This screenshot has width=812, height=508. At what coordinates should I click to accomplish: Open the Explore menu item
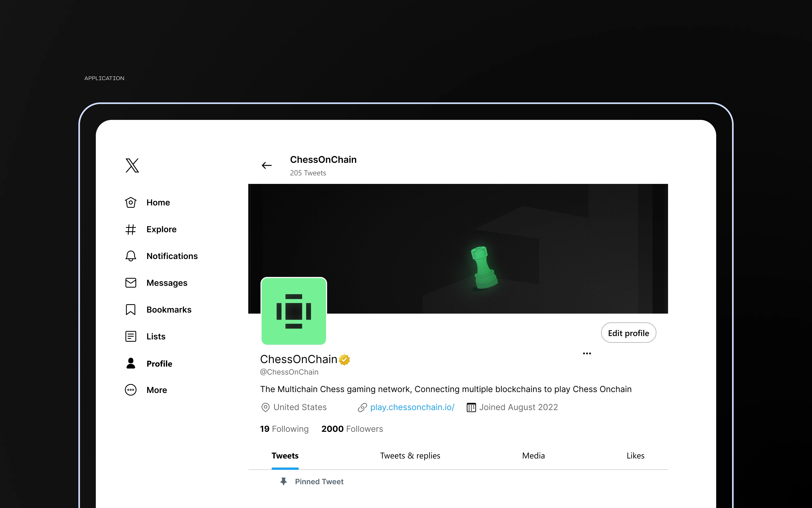[151, 229]
